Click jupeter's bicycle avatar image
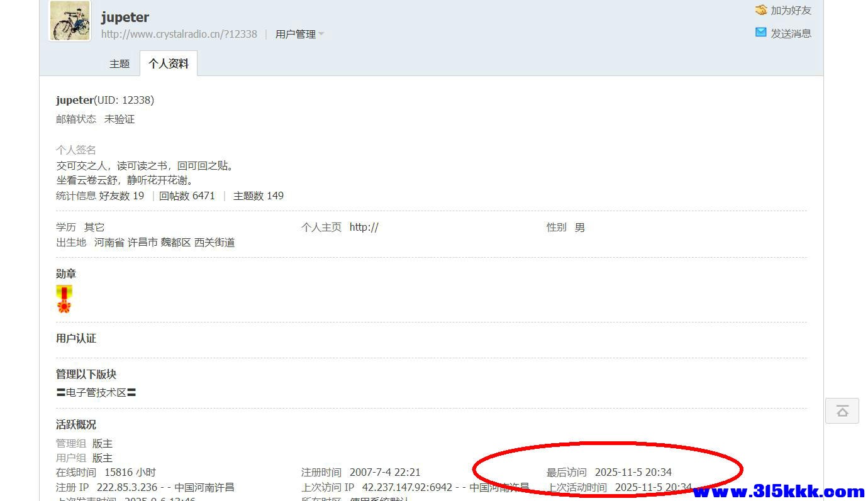868x501 pixels. [69, 21]
